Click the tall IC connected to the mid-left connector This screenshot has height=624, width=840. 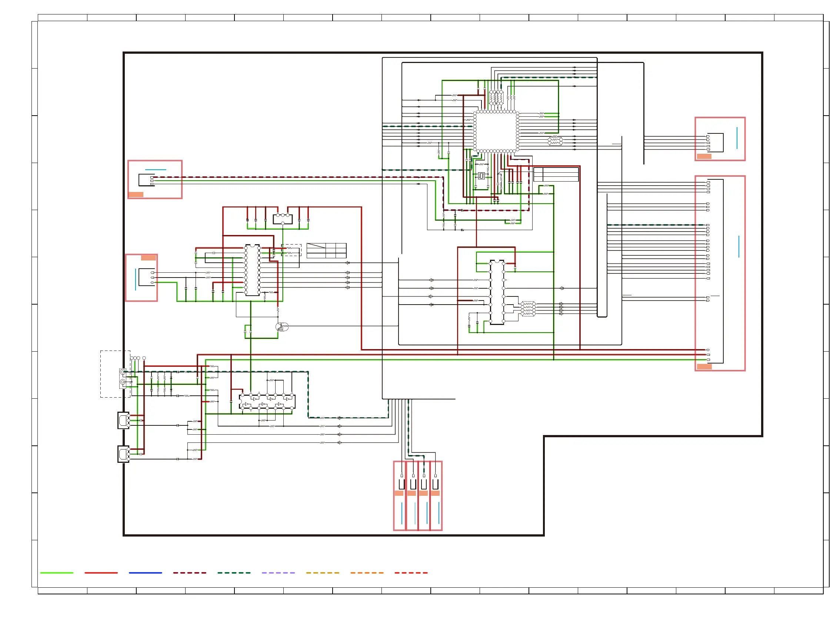[x=252, y=270]
